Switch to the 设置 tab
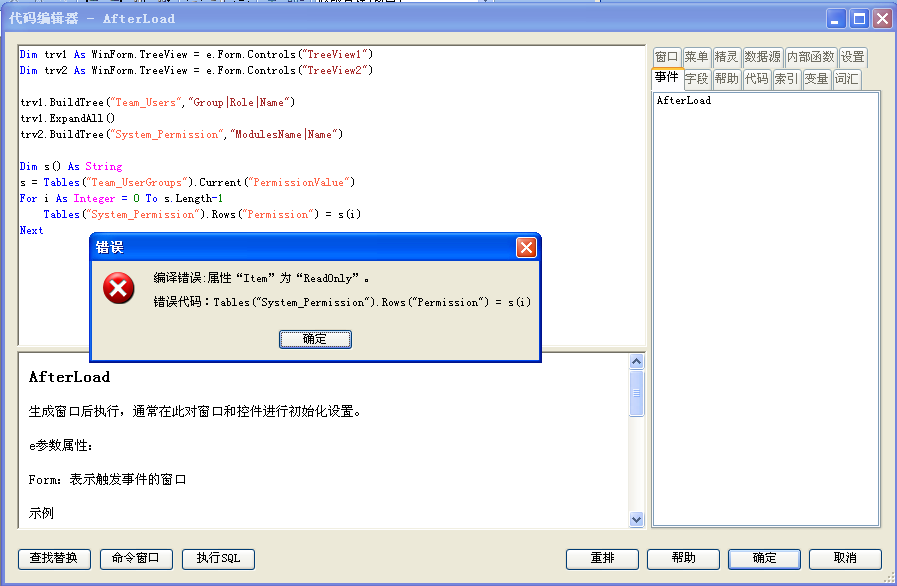The height and width of the screenshot is (586, 897). coord(852,57)
